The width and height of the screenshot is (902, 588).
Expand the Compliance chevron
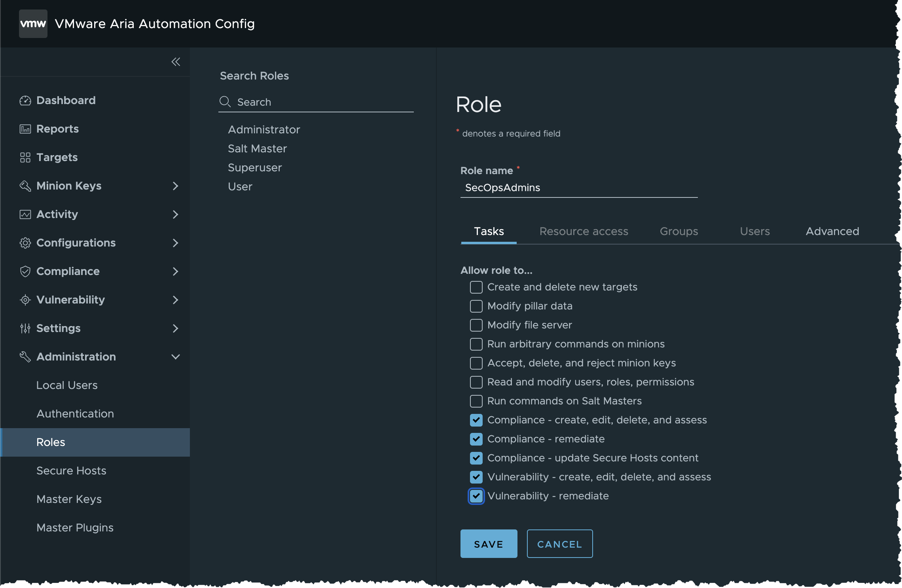(x=176, y=271)
